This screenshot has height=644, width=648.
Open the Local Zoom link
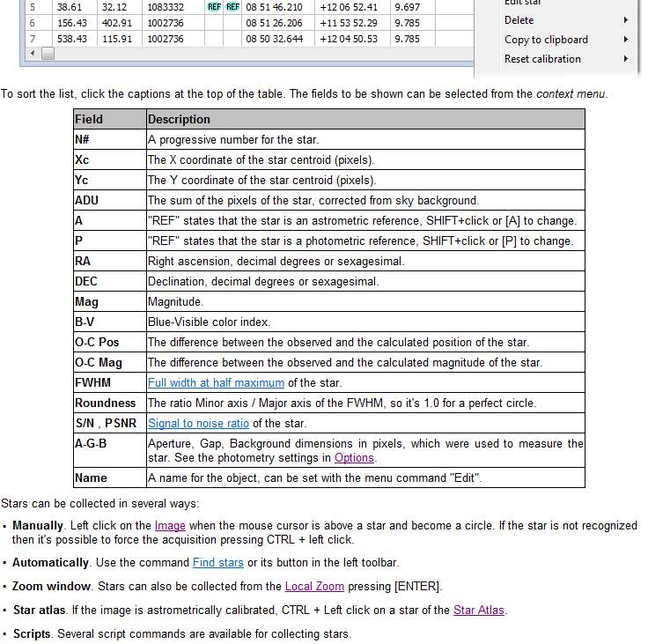coord(314,587)
